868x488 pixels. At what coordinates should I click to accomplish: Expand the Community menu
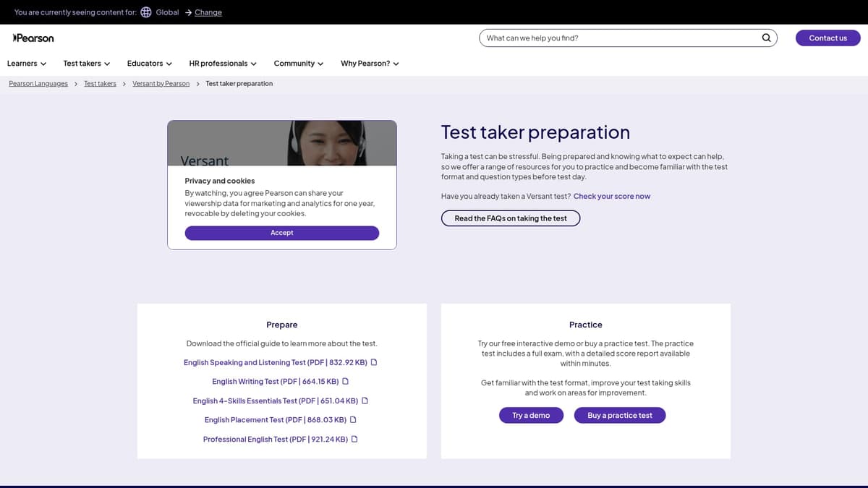pos(299,64)
